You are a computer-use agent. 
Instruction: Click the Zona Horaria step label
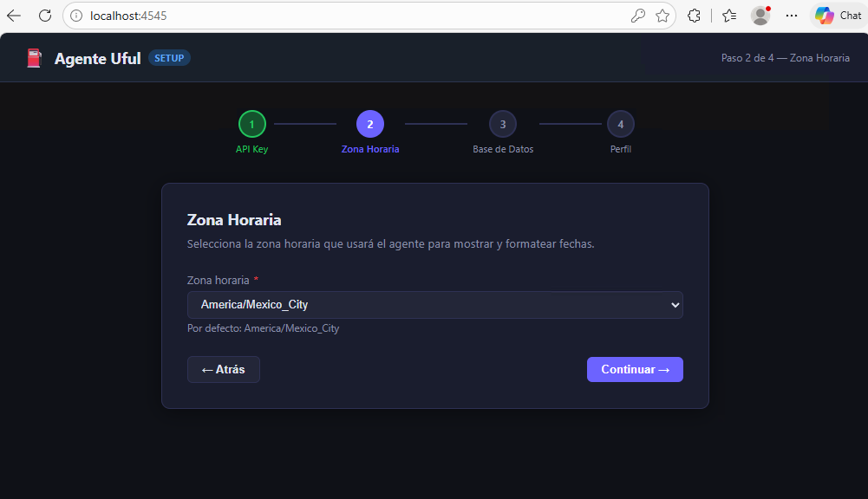pyautogui.click(x=370, y=148)
